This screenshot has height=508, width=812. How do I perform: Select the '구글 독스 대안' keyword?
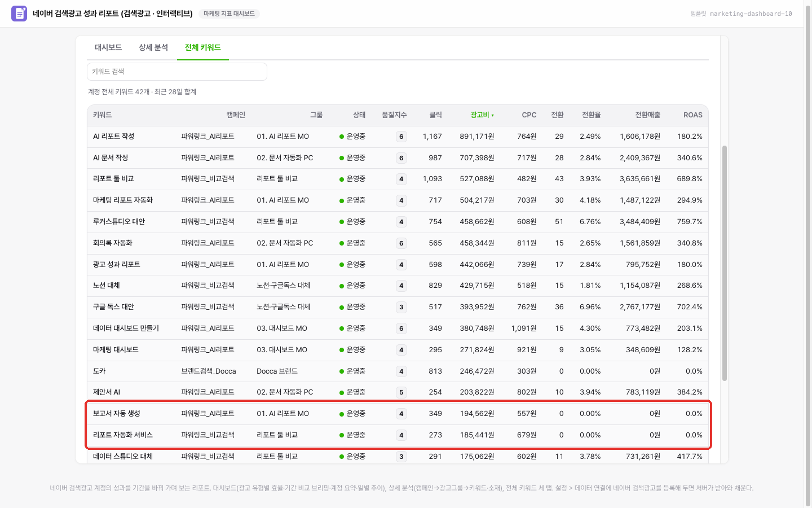(113, 307)
